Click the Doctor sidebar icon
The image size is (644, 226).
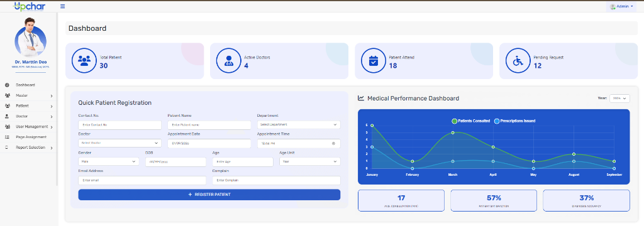point(7,116)
